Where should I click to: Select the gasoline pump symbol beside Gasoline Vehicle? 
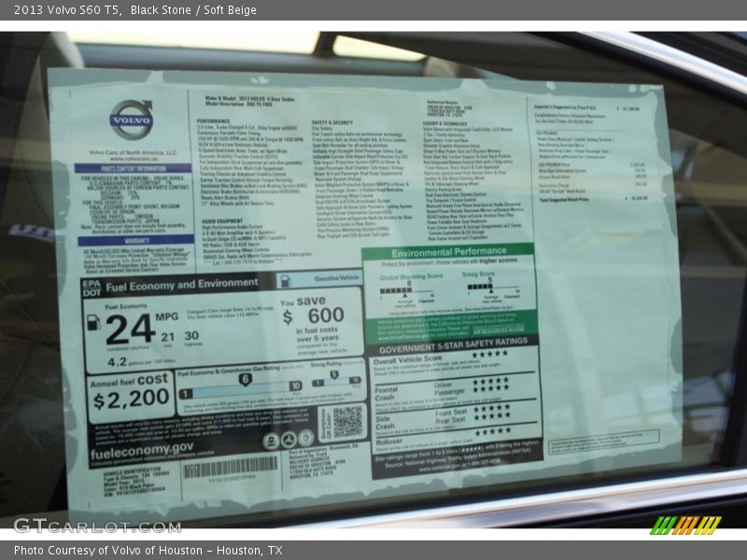[x=287, y=280]
